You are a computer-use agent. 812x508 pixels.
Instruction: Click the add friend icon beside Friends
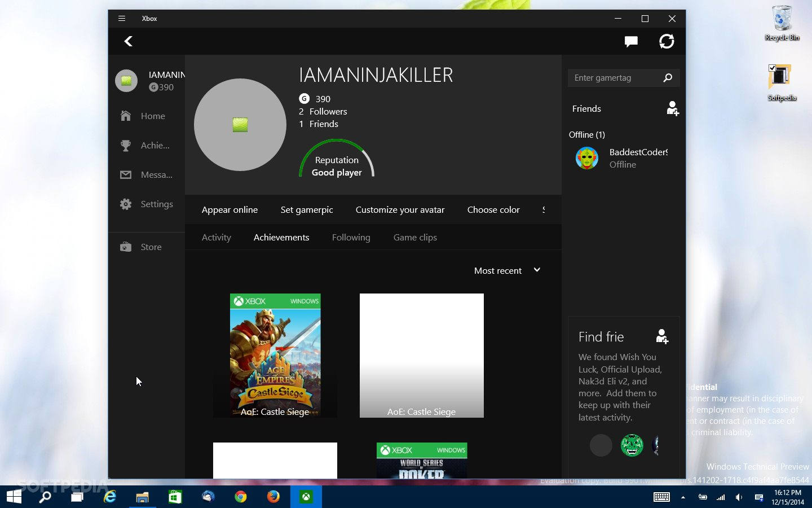[x=672, y=108]
